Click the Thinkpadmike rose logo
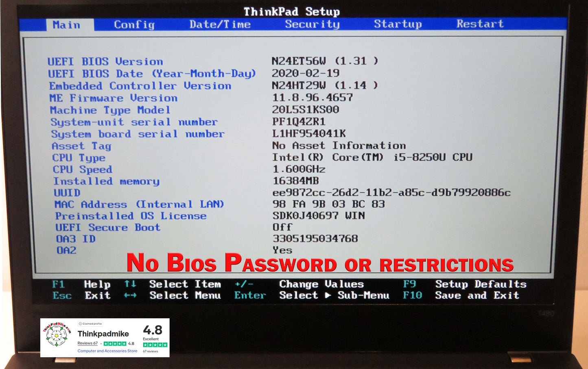Image resolution: width=588 pixels, height=369 pixels. [x=57, y=335]
